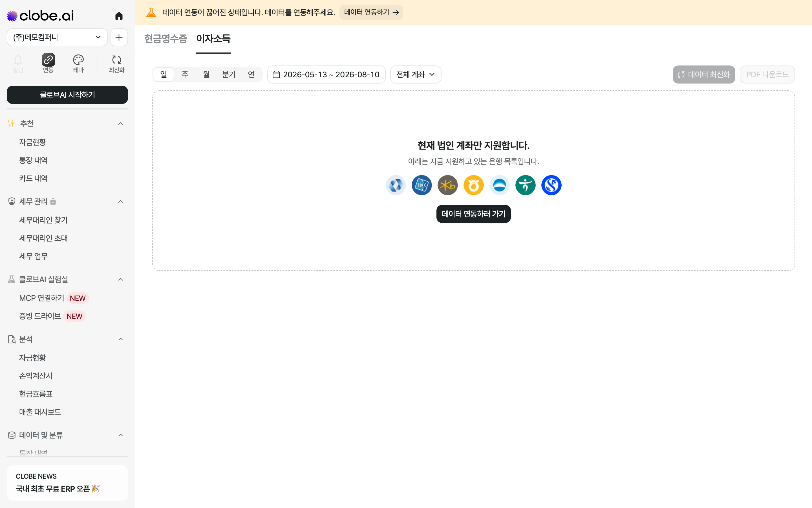Open MCP 연결하기 menu item
The image size is (812, 508).
point(42,298)
